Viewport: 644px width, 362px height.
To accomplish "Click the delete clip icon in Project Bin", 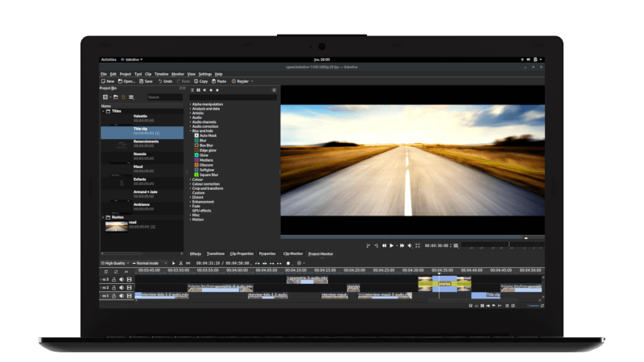I will pos(123,97).
